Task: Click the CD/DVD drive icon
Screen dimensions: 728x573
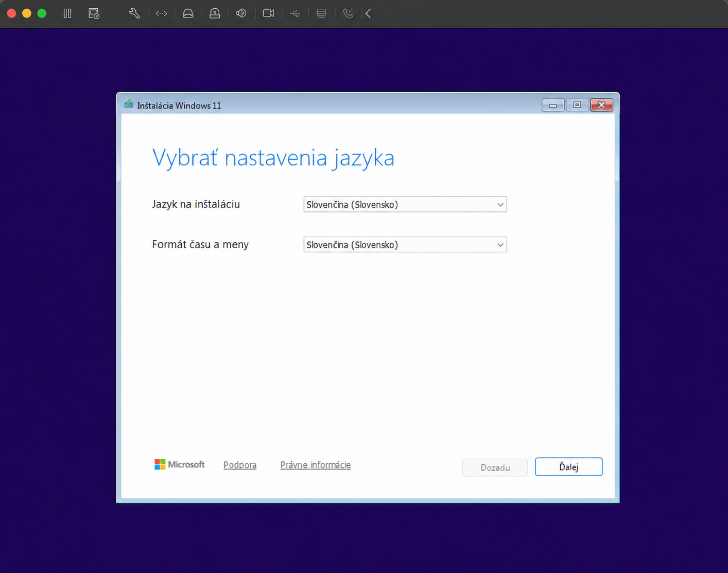Action: point(215,13)
